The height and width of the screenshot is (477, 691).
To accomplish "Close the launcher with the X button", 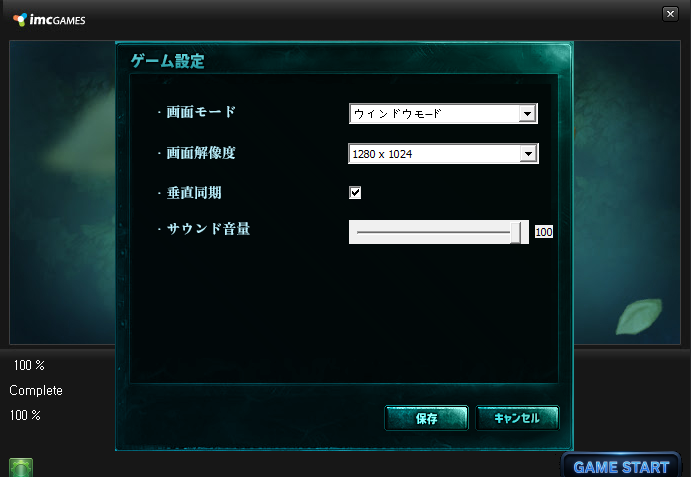I will (670, 14).
